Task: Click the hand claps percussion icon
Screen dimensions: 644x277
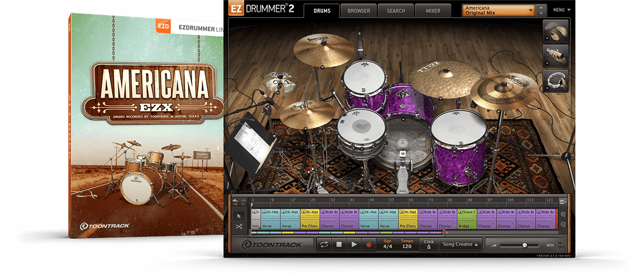Action: point(555,32)
